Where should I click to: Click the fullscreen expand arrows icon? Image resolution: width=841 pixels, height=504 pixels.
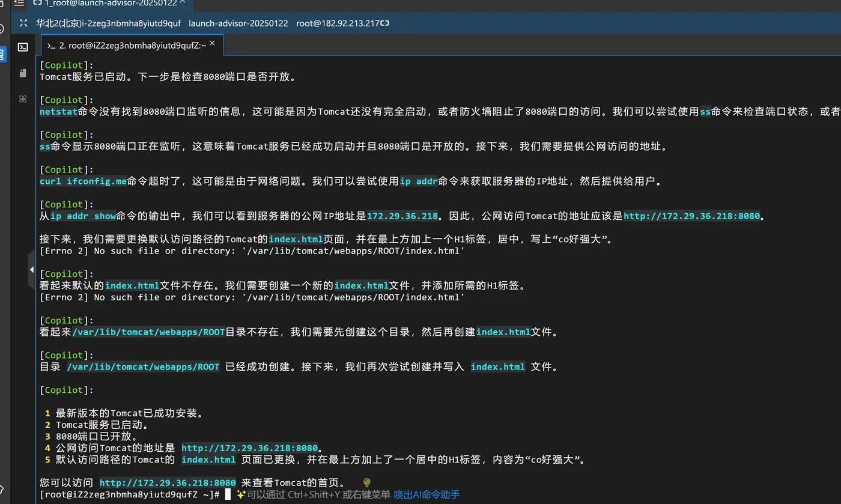23,23
